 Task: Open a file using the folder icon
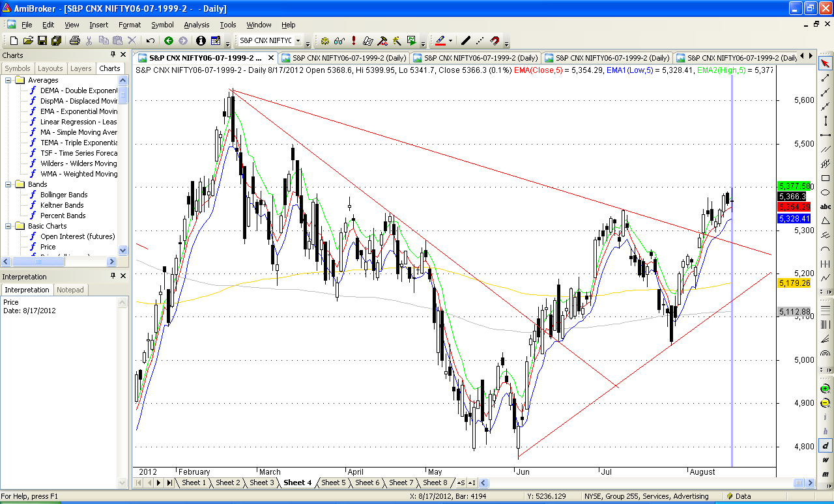click(x=28, y=40)
